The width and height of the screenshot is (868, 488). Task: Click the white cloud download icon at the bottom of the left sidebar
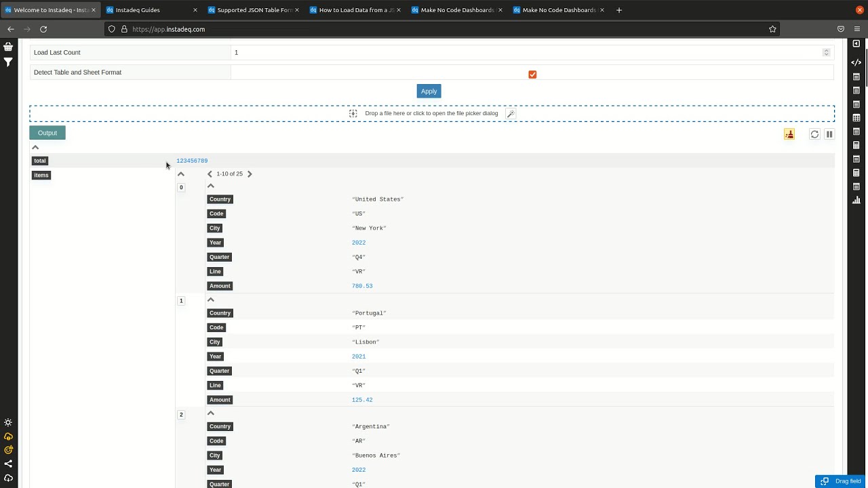click(8, 478)
